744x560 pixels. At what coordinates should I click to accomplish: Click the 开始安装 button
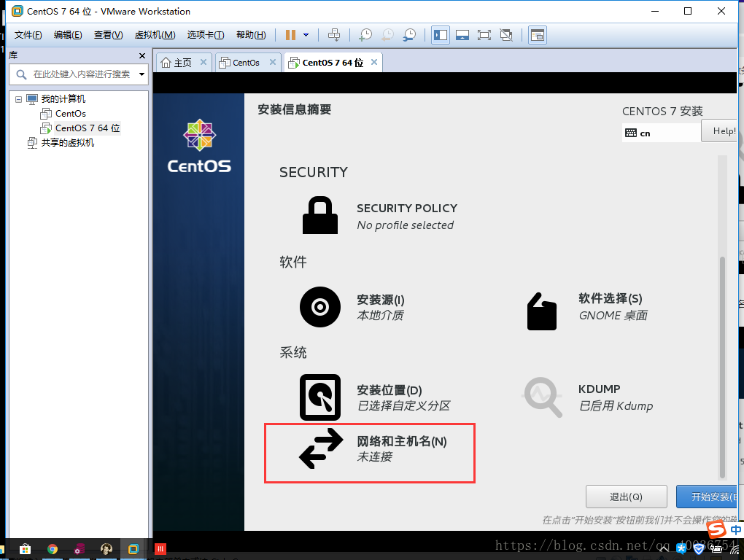pyautogui.click(x=707, y=497)
